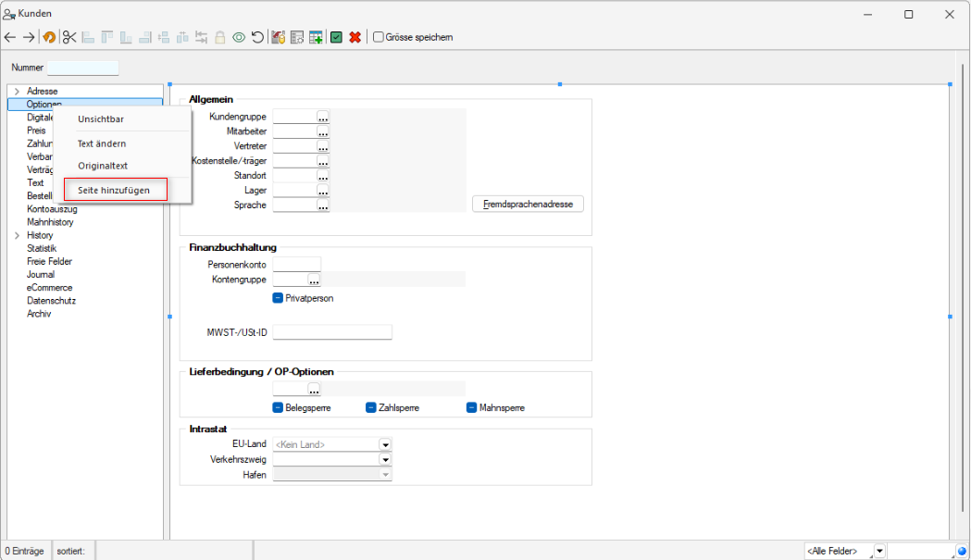Click the green checkmark save icon
Image resolution: width=971 pixels, height=560 pixels.
pos(336,38)
